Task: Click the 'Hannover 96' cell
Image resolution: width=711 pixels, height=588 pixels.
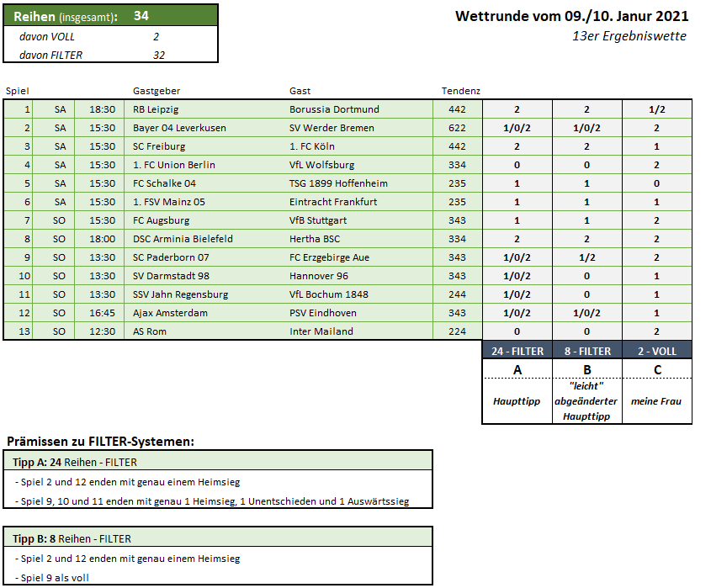Action: [318, 276]
